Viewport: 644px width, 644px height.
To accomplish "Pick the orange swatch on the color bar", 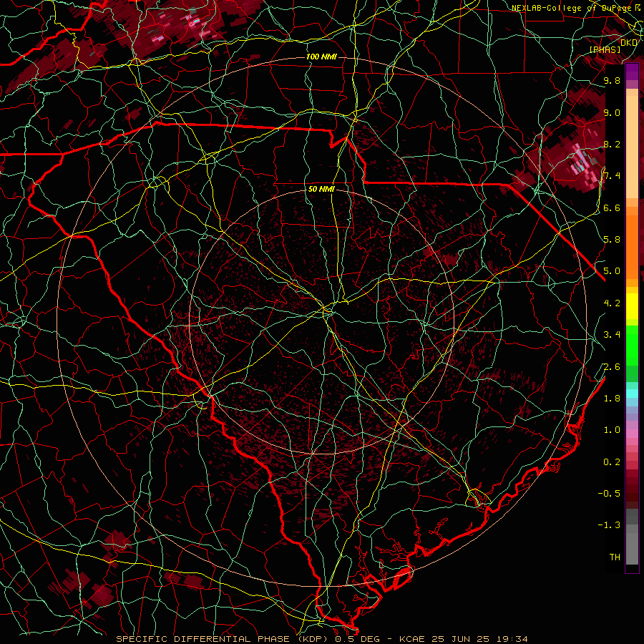I will coord(632,246).
